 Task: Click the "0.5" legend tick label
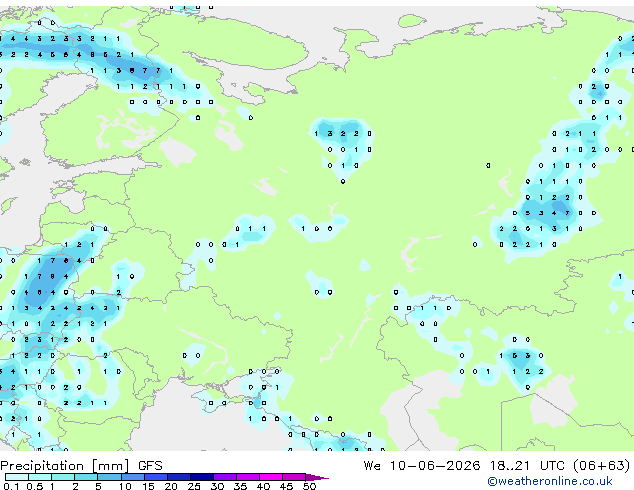(x=35, y=486)
